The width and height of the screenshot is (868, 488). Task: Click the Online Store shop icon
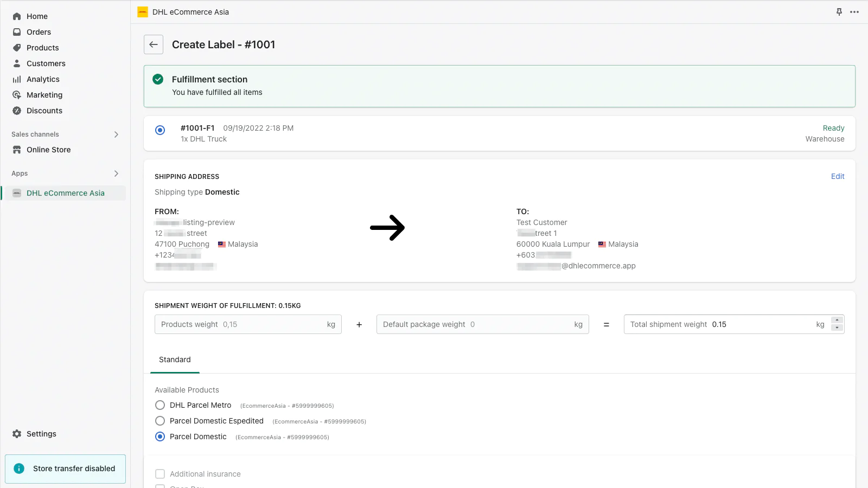pos(17,150)
